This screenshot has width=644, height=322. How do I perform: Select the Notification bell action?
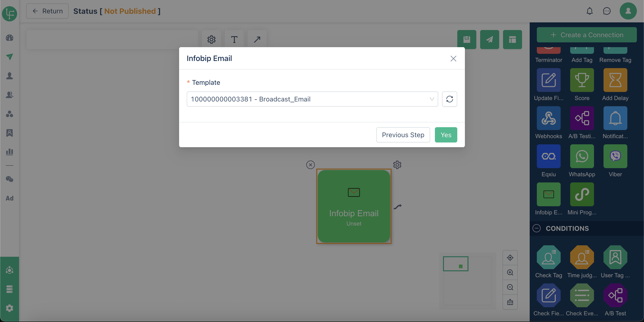pos(615,118)
